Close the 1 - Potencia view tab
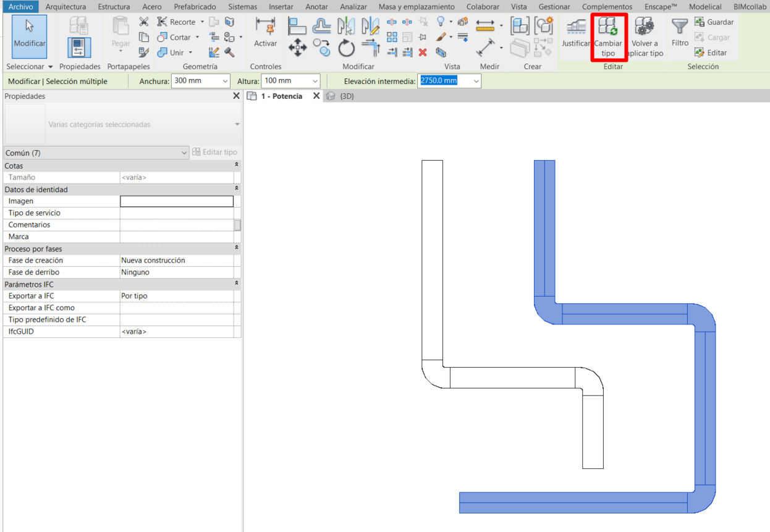Screen dimensions: 770x532 [x=316, y=96]
